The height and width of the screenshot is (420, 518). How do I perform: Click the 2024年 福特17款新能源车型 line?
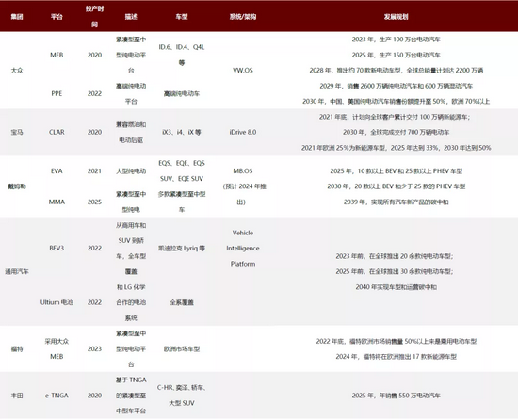tap(397, 357)
